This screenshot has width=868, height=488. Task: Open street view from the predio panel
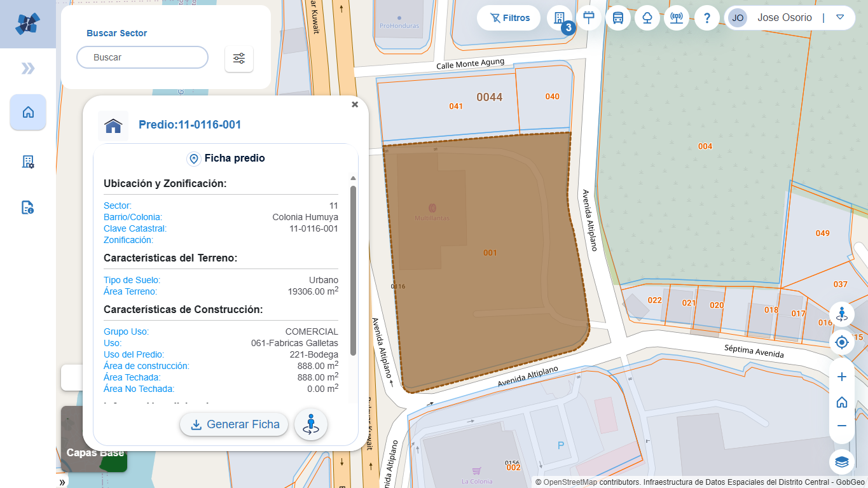pyautogui.click(x=311, y=424)
